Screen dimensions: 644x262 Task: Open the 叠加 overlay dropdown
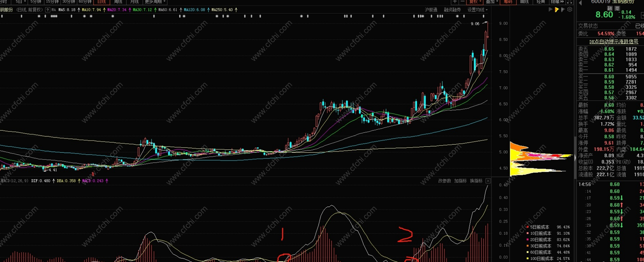point(492,2)
